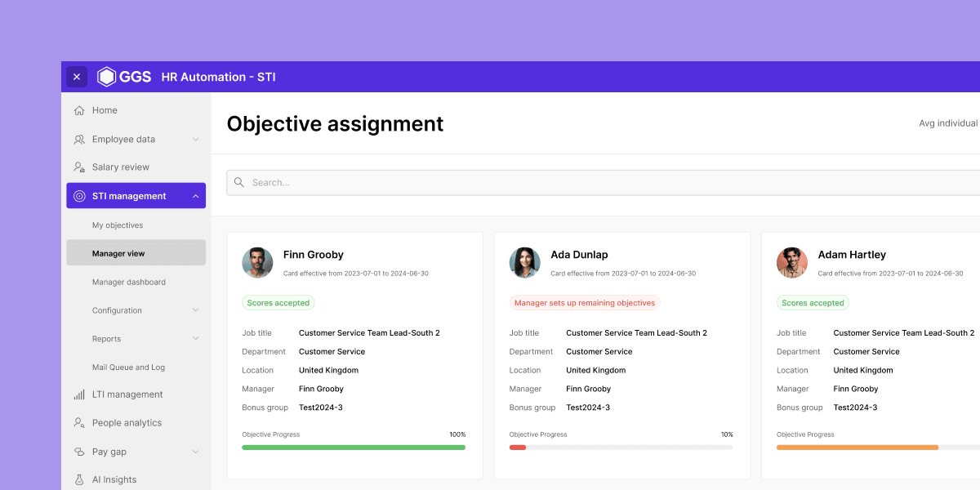This screenshot has width=980, height=490.
Task: Click the STI management target icon
Action: 79,196
